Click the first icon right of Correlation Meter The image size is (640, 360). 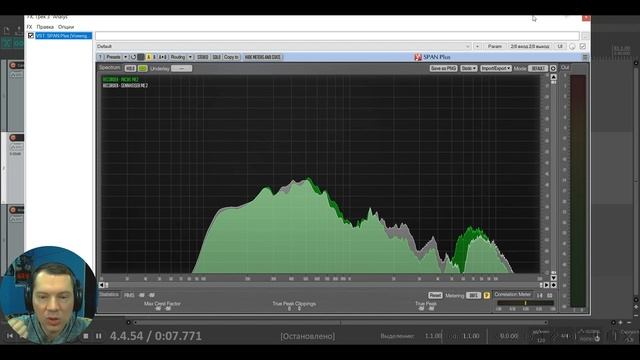(x=540, y=295)
